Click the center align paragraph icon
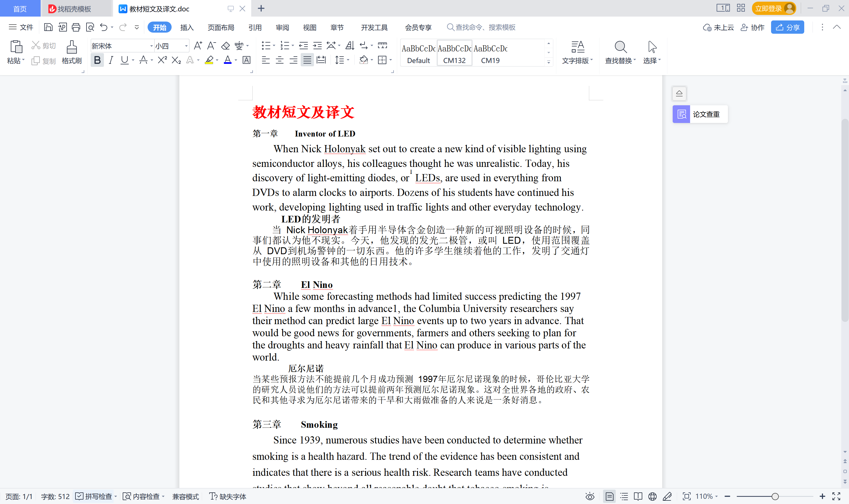 tap(279, 61)
